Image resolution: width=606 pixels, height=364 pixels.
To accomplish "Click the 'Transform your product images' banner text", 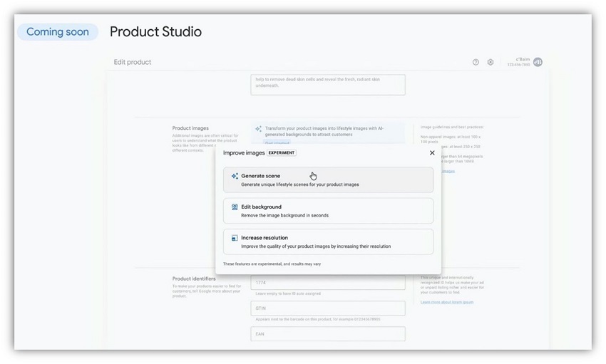I will point(324,131).
